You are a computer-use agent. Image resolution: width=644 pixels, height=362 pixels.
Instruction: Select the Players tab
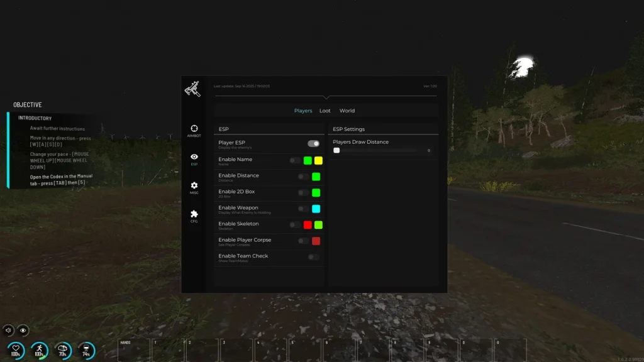pyautogui.click(x=303, y=111)
